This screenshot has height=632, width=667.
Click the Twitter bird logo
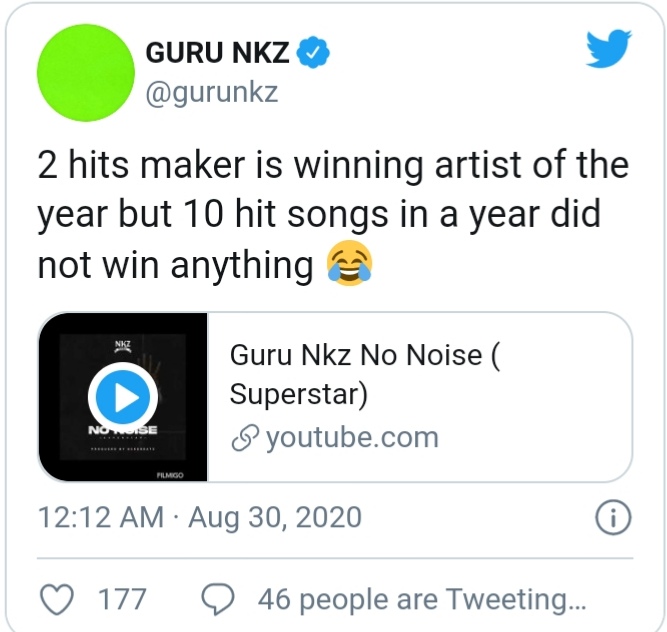608,48
